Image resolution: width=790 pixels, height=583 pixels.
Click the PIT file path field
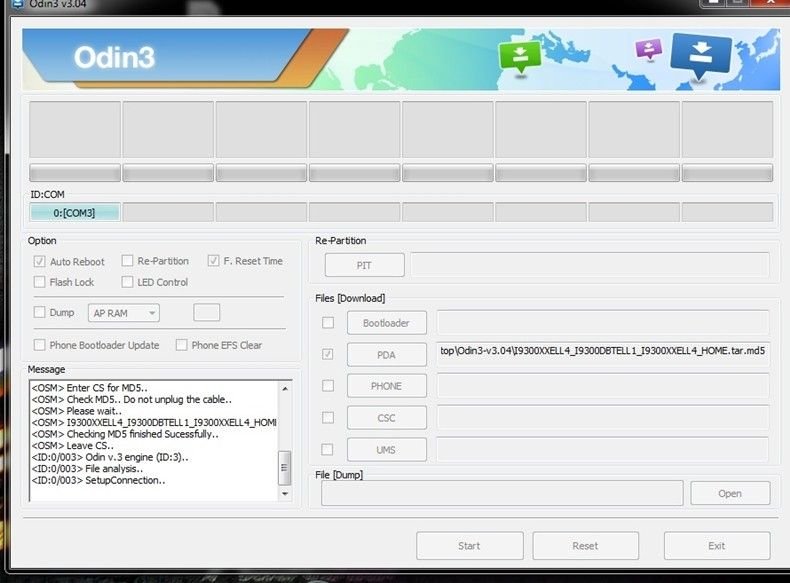click(x=590, y=265)
